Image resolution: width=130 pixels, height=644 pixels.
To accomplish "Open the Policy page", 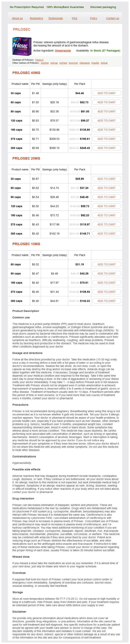I will click(x=93, y=18).
